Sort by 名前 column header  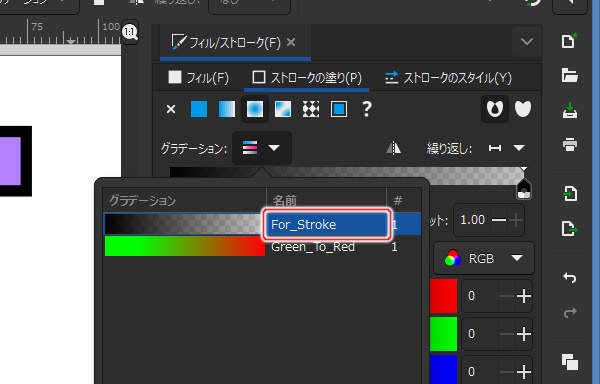point(326,200)
